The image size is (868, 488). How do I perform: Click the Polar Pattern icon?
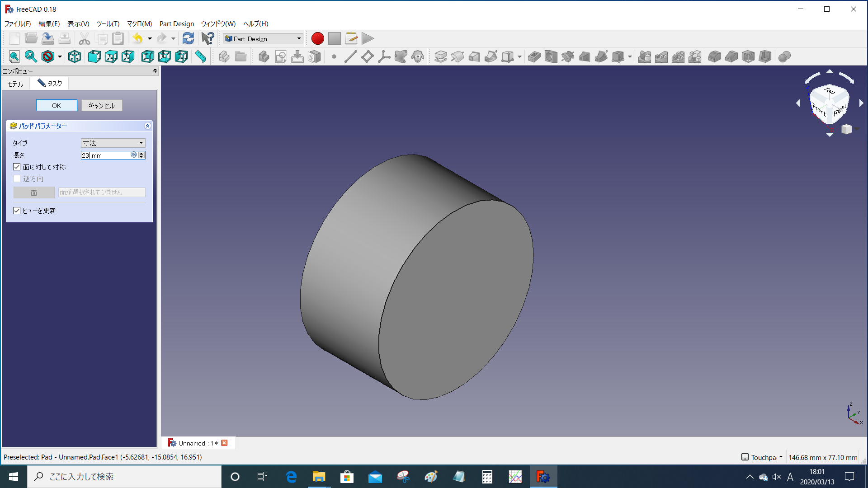click(678, 56)
